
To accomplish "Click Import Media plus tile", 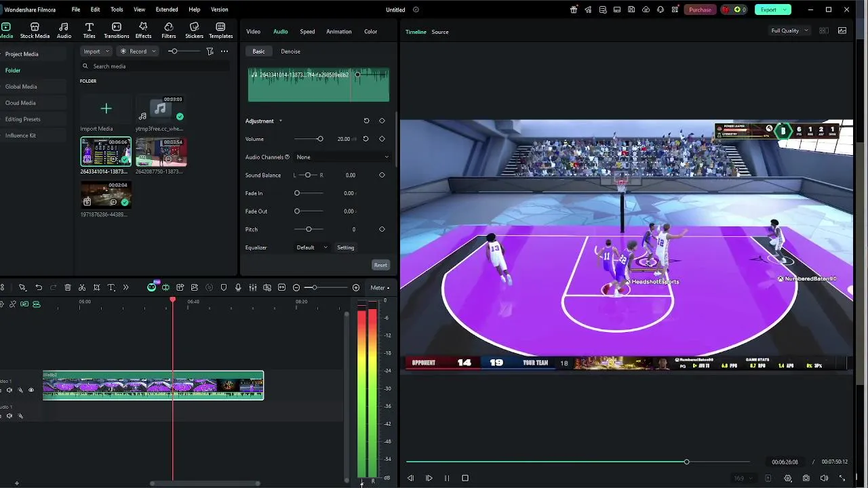I will (x=106, y=108).
